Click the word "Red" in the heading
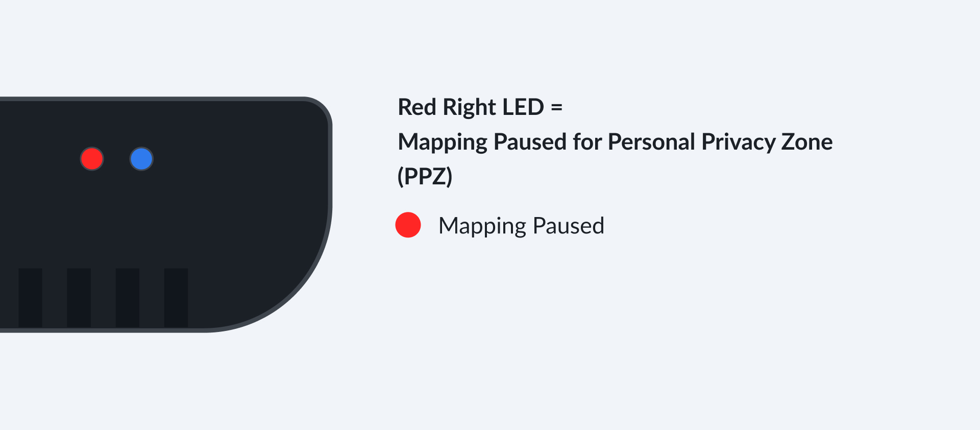Viewport: 980px width, 430px height. pos(416,107)
